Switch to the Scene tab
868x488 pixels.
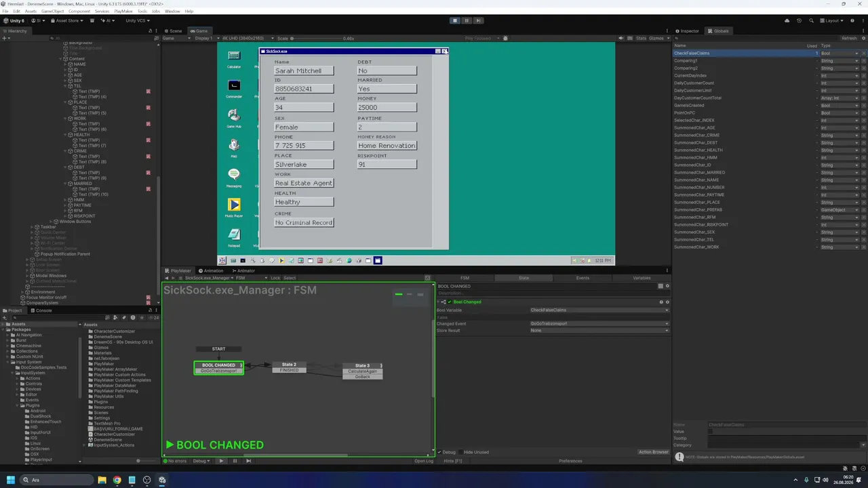coord(174,30)
